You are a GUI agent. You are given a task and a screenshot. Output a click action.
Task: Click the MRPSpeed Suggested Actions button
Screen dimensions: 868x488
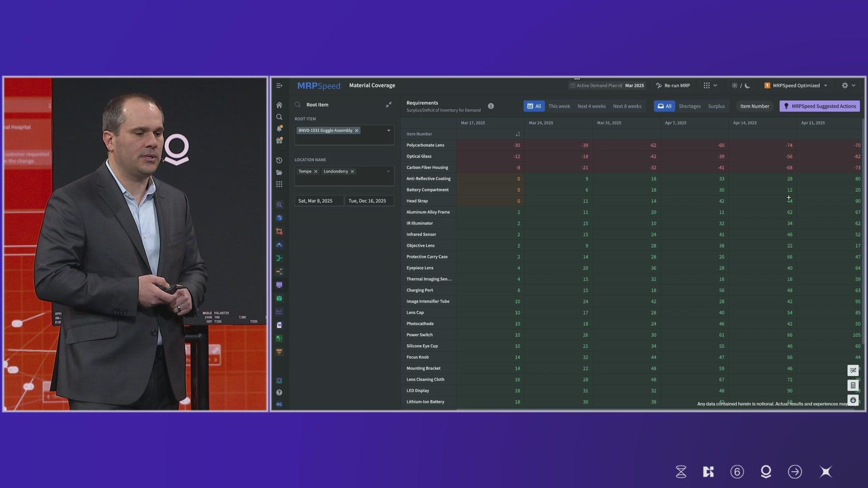point(819,106)
